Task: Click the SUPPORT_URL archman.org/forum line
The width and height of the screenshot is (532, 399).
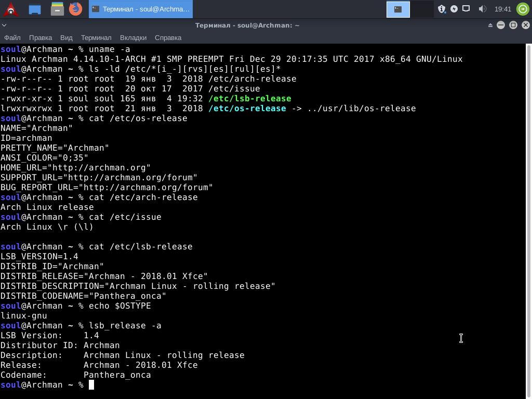Action: pyautogui.click(x=99, y=178)
